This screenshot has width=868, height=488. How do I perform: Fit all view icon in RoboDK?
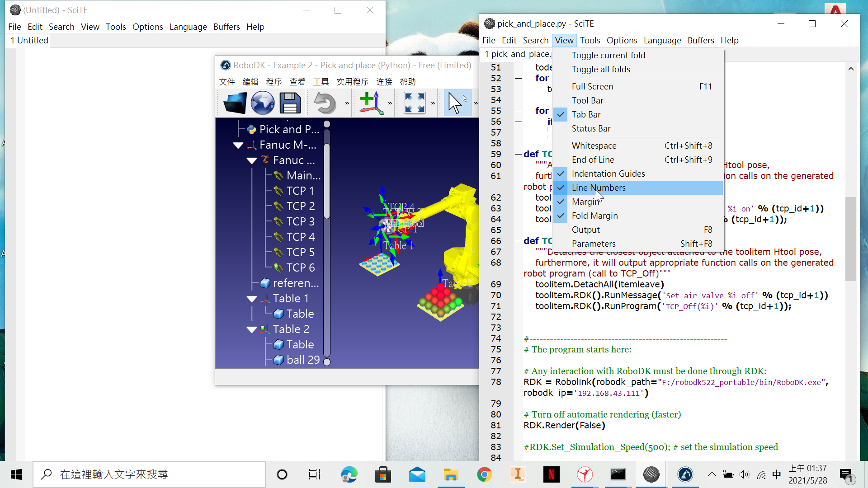[415, 103]
